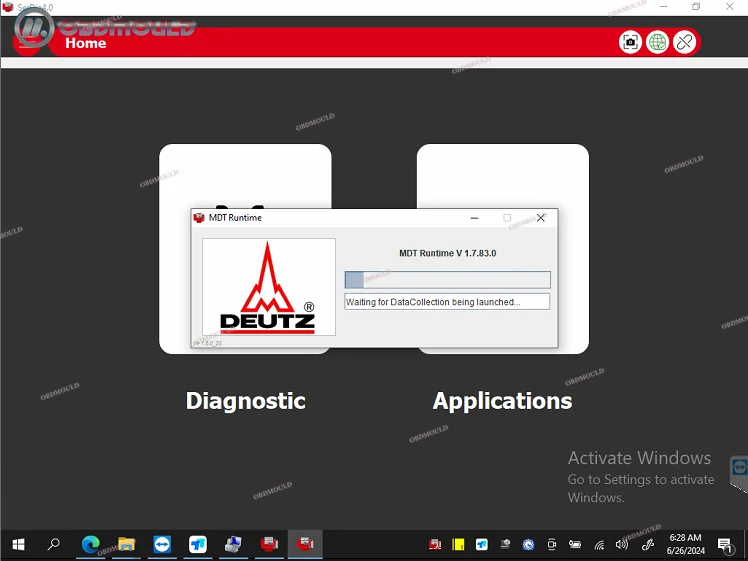
Task: Click the Home title in red header
Action: pyautogui.click(x=86, y=43)
